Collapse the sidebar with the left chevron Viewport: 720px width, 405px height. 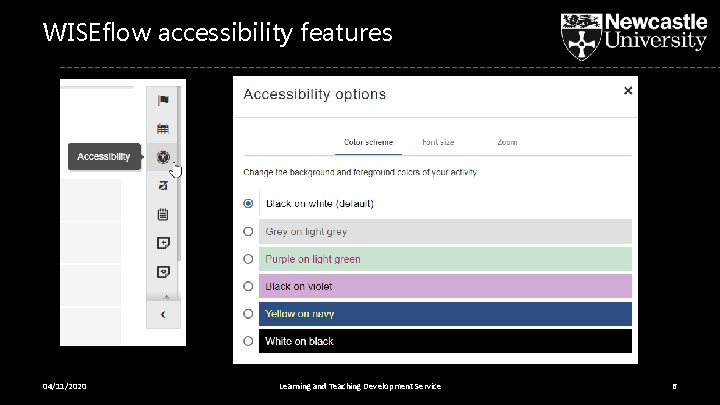[163, 315]
